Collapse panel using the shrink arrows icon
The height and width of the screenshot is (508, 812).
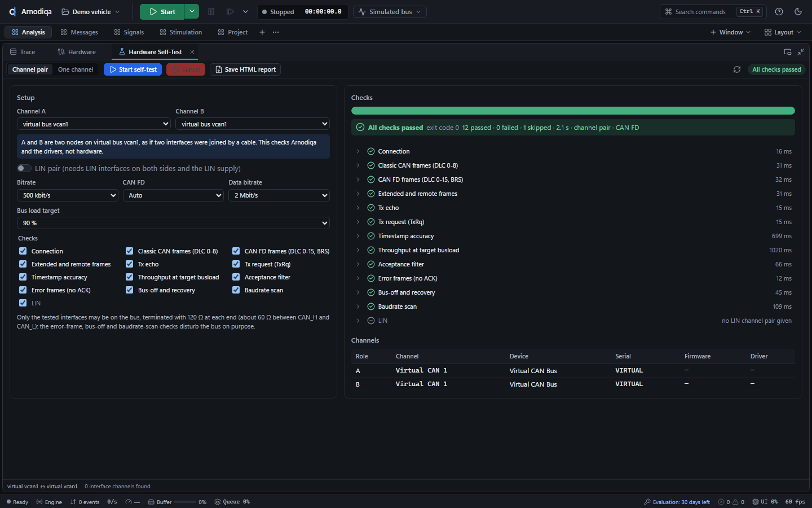click(801, 52)
